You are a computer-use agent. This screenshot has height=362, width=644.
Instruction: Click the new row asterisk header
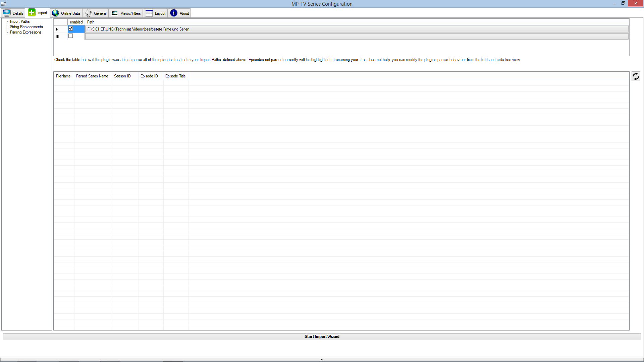click(58, 37)
